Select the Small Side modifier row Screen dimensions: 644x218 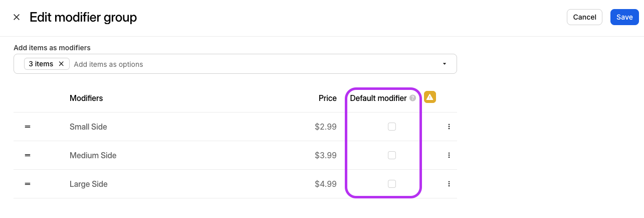pyautogui.click(x=235, y=127)
